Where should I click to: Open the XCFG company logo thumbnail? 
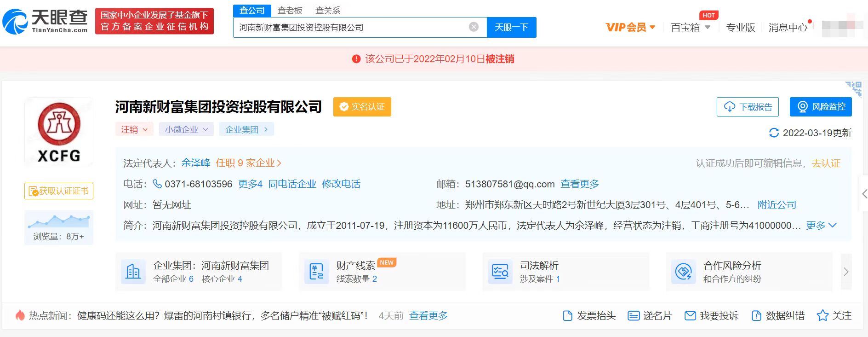[x=59, y=132]
